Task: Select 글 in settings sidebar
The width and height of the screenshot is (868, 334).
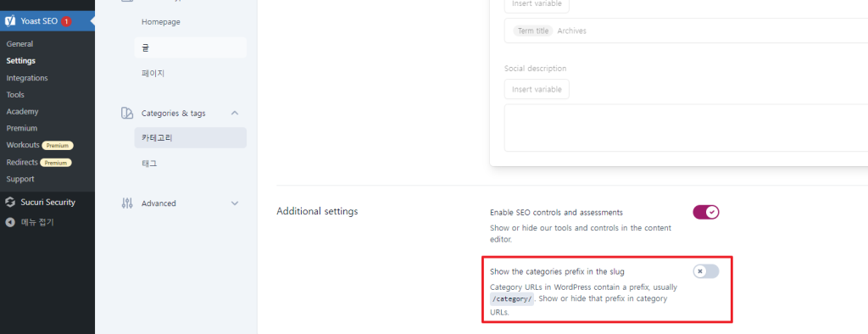Action: [x=191, y=47]
